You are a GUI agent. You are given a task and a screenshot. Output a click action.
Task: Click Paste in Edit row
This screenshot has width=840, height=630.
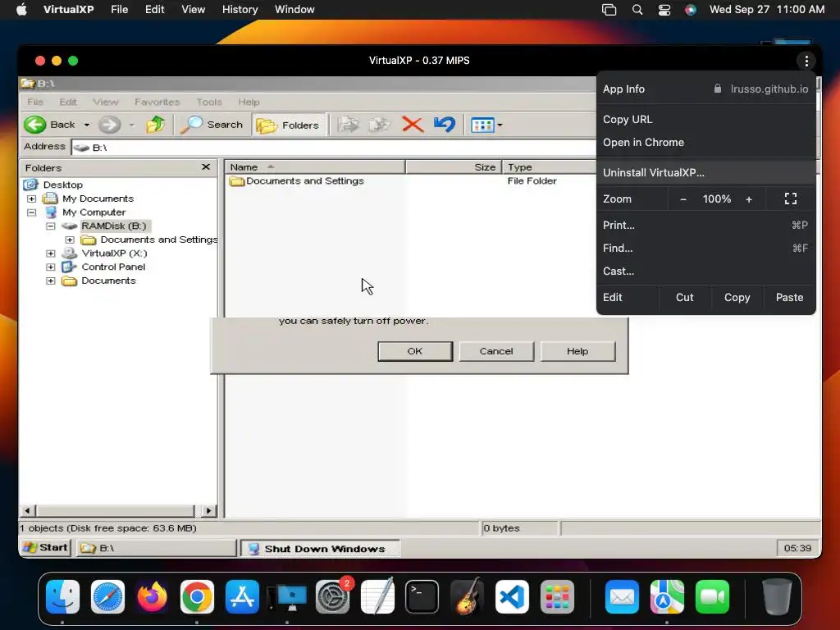tap(790, 297)
